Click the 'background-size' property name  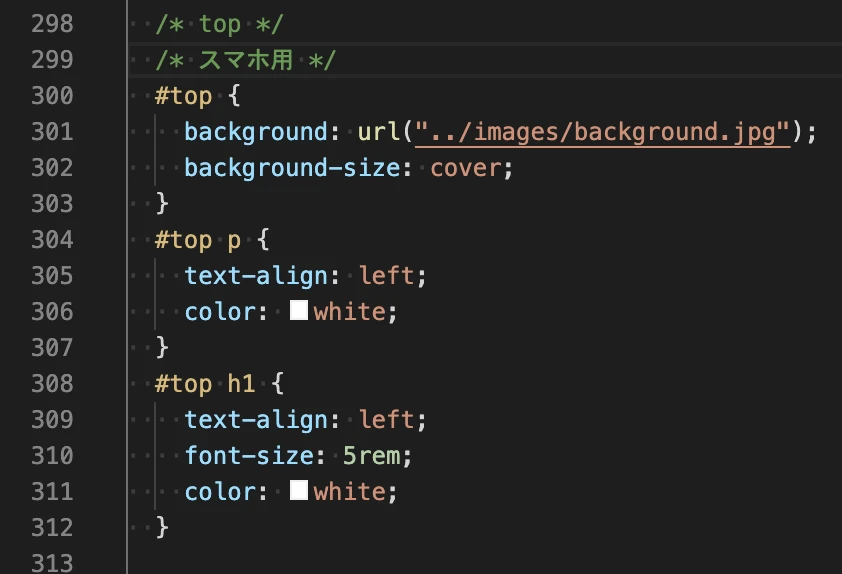click(x=292, y=168)
